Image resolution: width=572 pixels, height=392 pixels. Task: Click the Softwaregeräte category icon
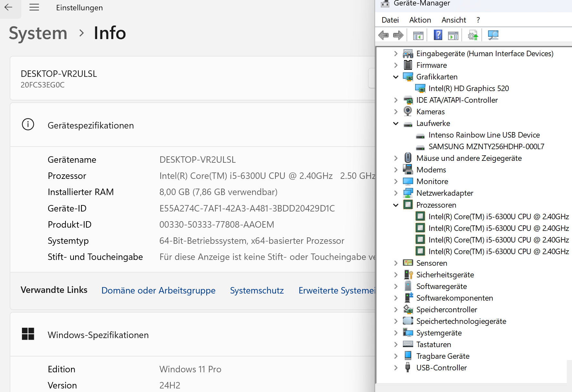[408, 286]
